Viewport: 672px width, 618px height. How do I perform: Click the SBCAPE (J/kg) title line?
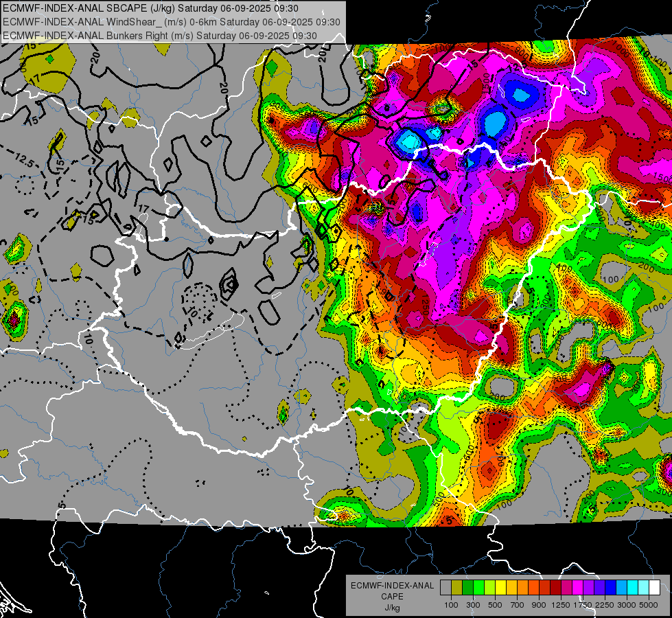coord(150,8)
